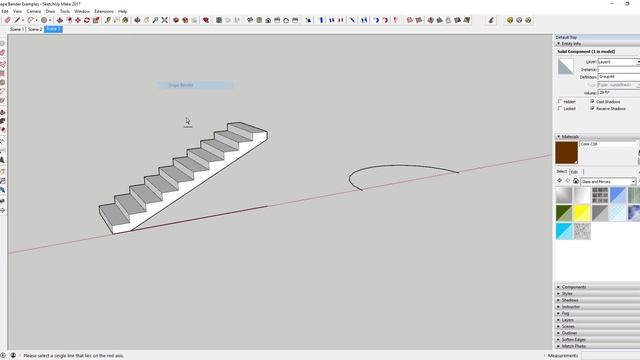The image size is (640, 360).
Task: Click Materials back arrow icon
Action: coord(560,181)
